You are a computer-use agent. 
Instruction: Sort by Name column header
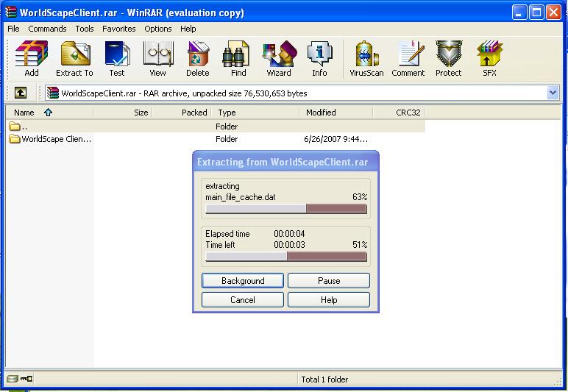49,113
